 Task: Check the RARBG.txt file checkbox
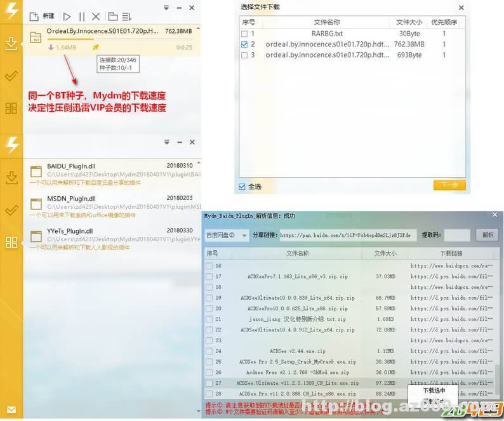(x=244, y=34)
